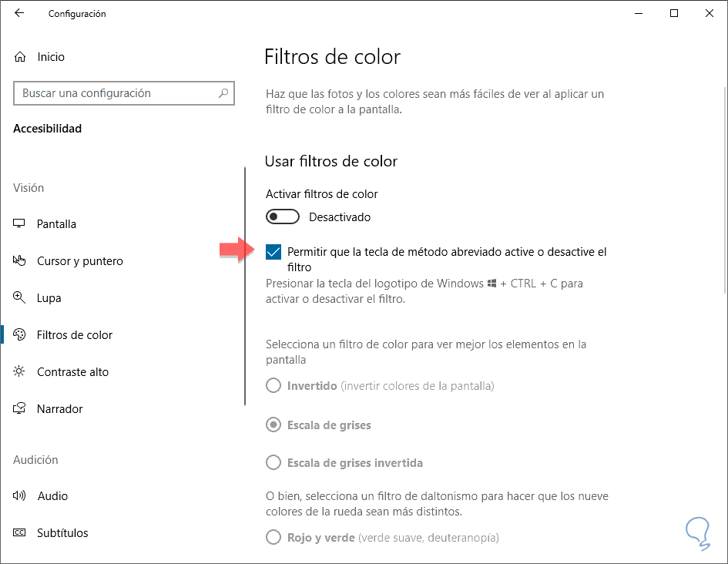Click the Contraste alto sun icon
The image size is (728, 564).
pyautogui.click(x=20, y=372)
